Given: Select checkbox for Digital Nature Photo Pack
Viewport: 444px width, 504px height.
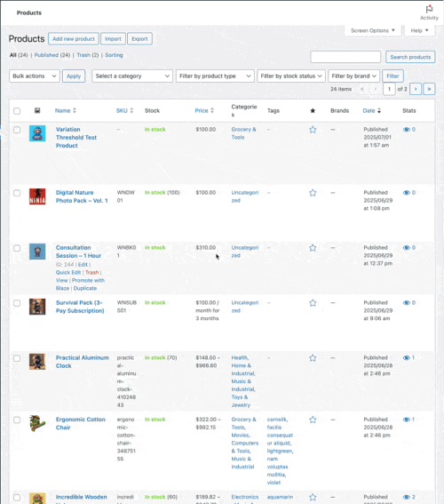Looking at the screenshot, I should [x=17, y=193].
